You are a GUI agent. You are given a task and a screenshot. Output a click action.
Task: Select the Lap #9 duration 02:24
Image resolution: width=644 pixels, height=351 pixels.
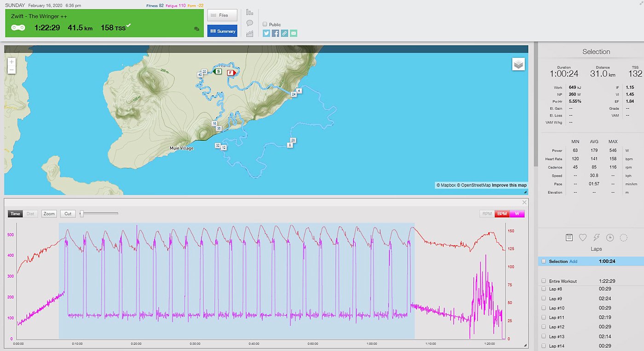coord(605,299)
